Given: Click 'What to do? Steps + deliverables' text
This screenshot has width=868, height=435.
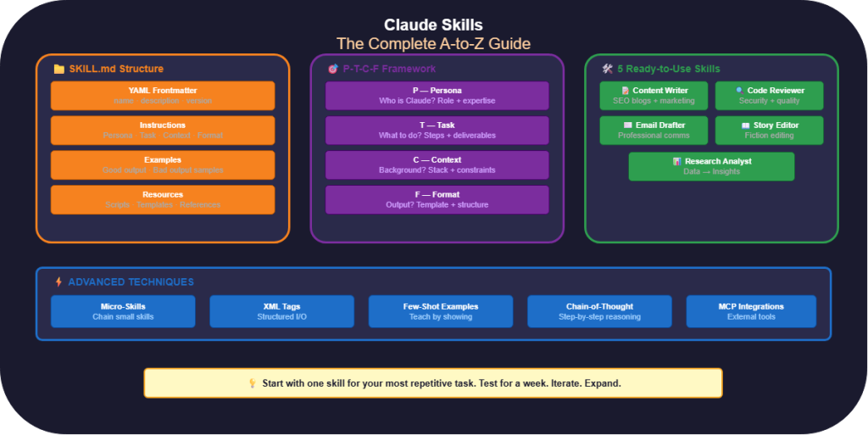Looking at the screenshot, I should 437,136.
